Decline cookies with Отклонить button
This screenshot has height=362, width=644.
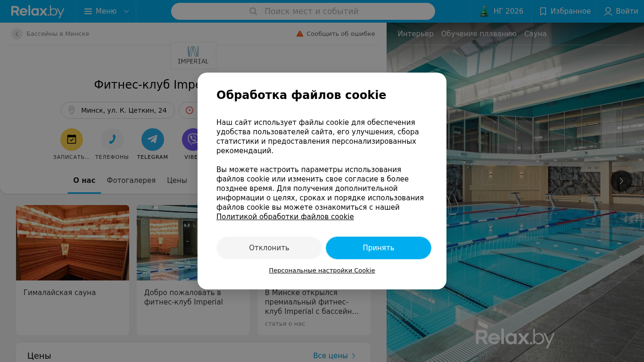[x=269, y=248]
